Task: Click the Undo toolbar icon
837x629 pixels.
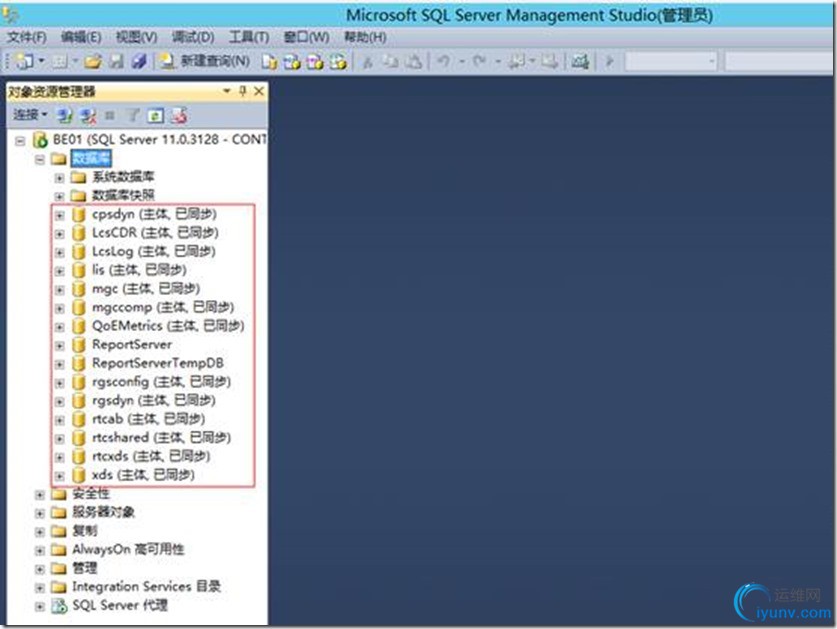Action: click(443, 62)
